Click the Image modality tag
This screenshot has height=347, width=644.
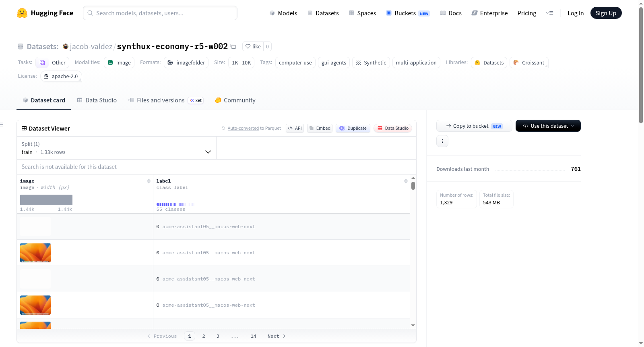119,62
